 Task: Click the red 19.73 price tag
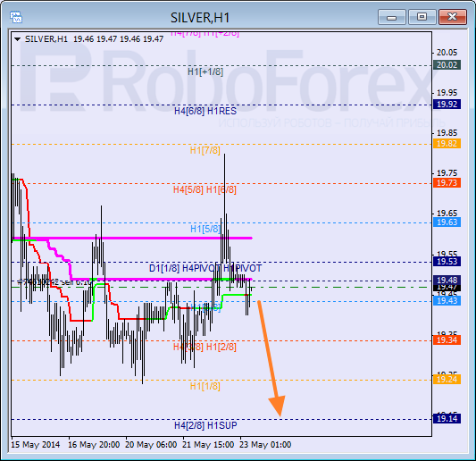(x=447, y=183)
